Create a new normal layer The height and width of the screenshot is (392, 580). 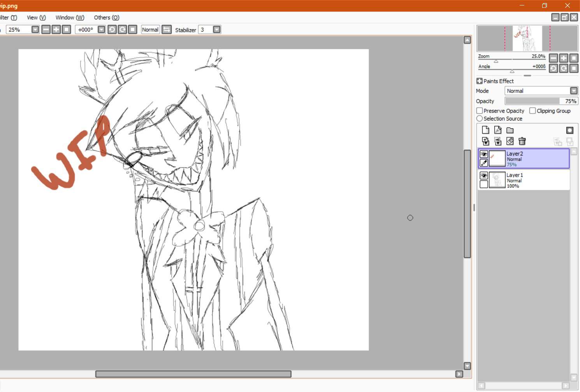485,130
